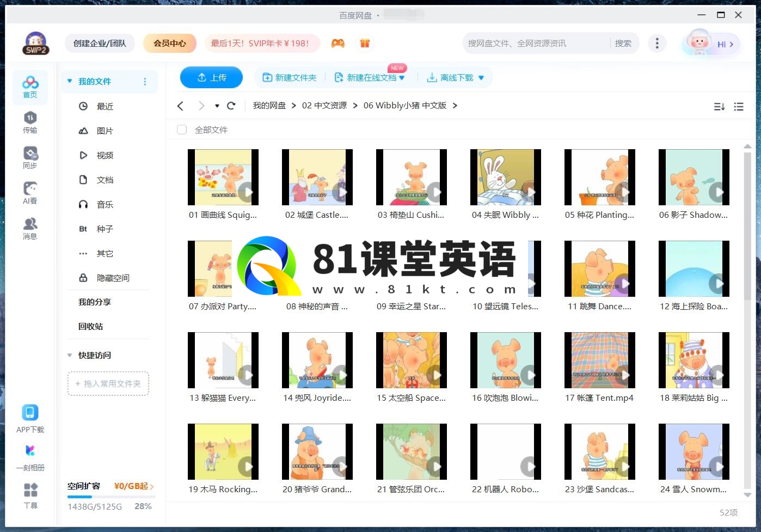This screenshot has width=761, height=532.
Task: Switch to list view icon
Action: click(x=739, y=107)
